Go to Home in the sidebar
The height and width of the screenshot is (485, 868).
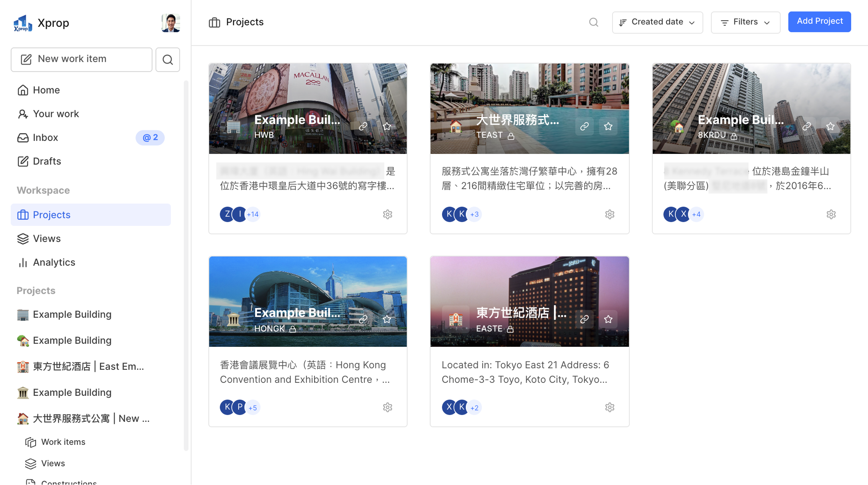click(90, 90)
